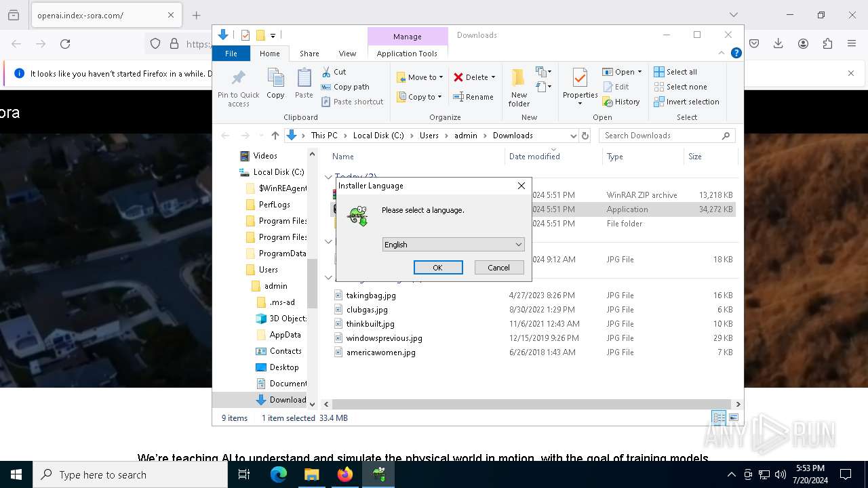
Task: Open Firefox downloads arrow icon
Action: 778,43
